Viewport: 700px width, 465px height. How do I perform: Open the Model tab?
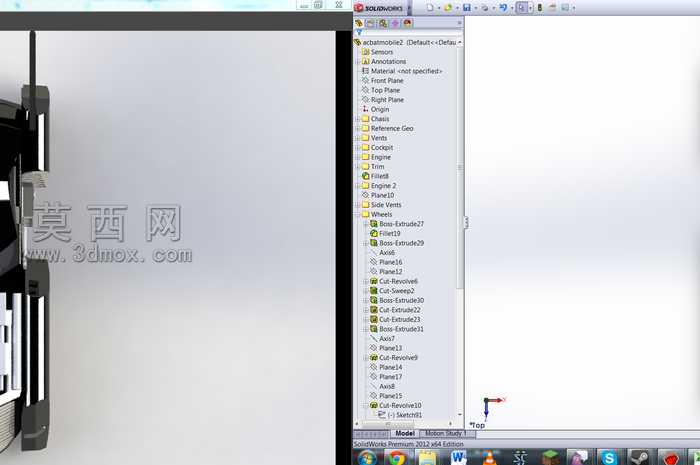coord(404,433)
